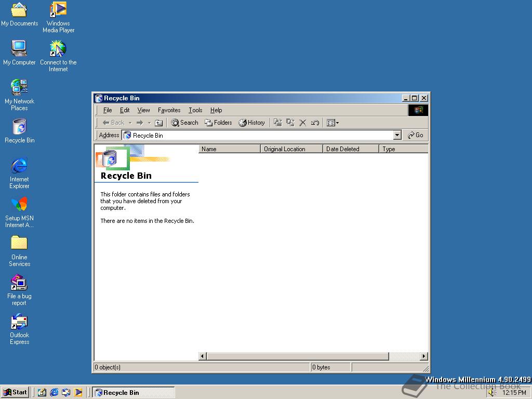Launch Internet Explorer from desktop
This screenshot has width=532, height=399.
tap(19, 173)
